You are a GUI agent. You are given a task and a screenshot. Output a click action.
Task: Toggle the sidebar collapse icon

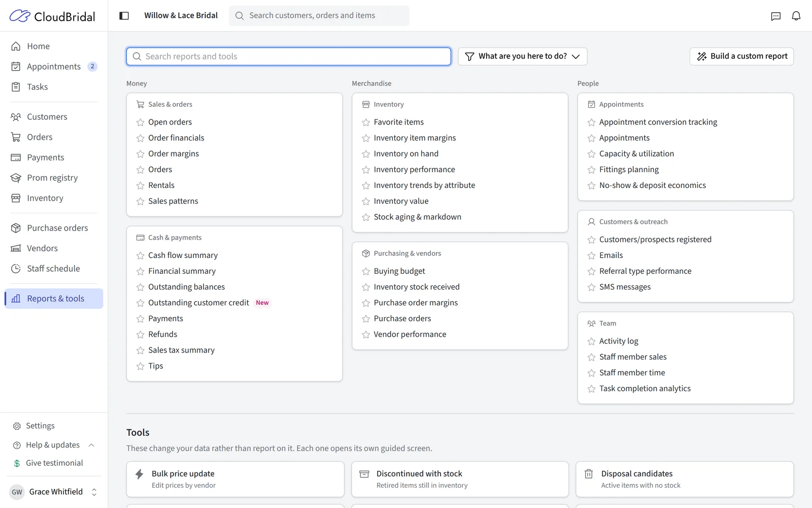(x=124, y=16)
